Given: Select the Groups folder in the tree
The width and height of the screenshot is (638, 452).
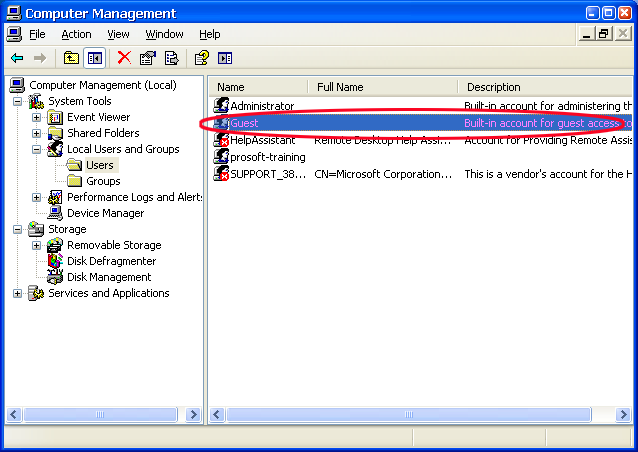Looking at the screenshot, I should (x=103, y=181).
